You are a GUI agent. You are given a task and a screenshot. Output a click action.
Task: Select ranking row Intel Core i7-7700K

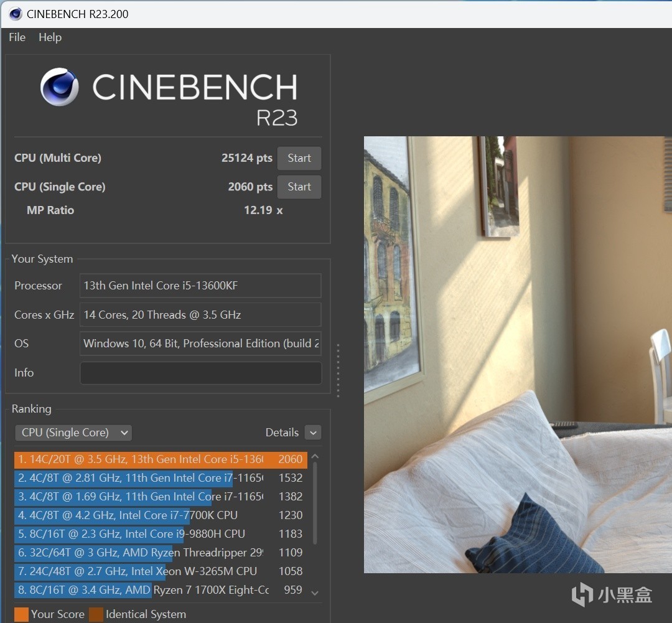click(161, 515)
